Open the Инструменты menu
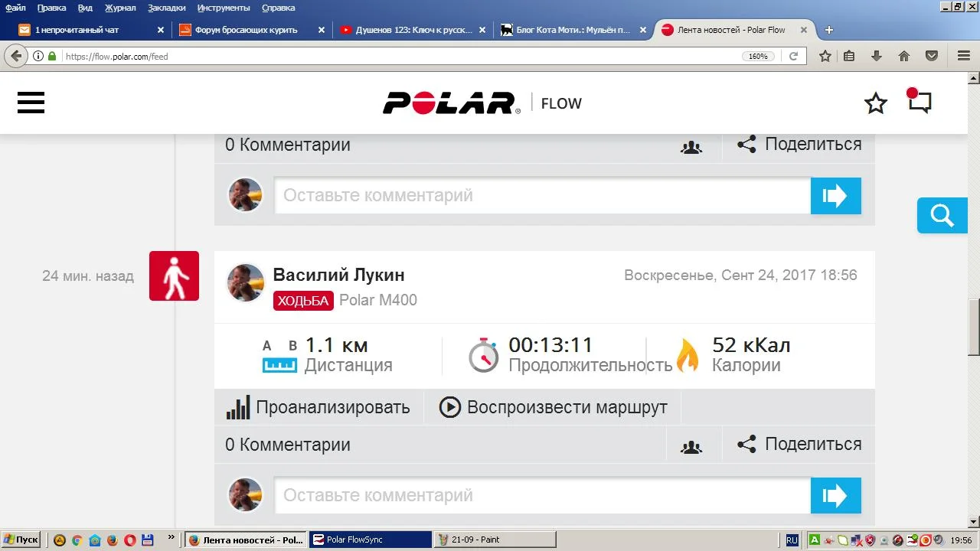The image size is (980, 551). click(224, 8)
